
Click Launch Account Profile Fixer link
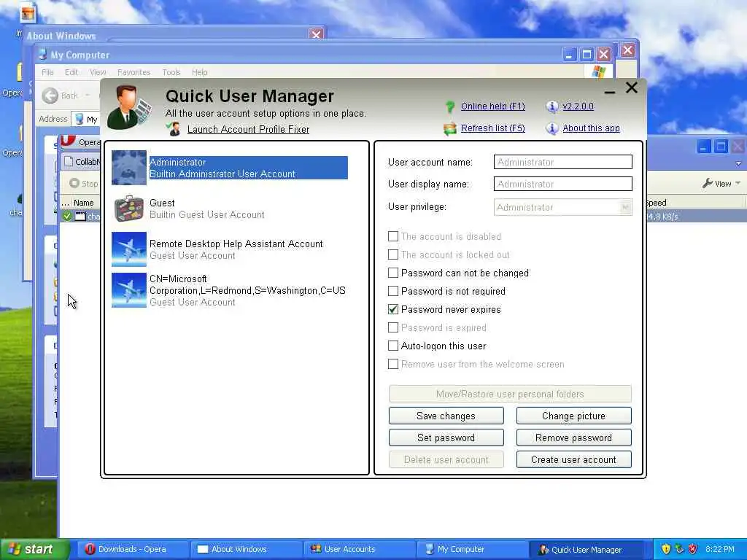click(248, 130)
